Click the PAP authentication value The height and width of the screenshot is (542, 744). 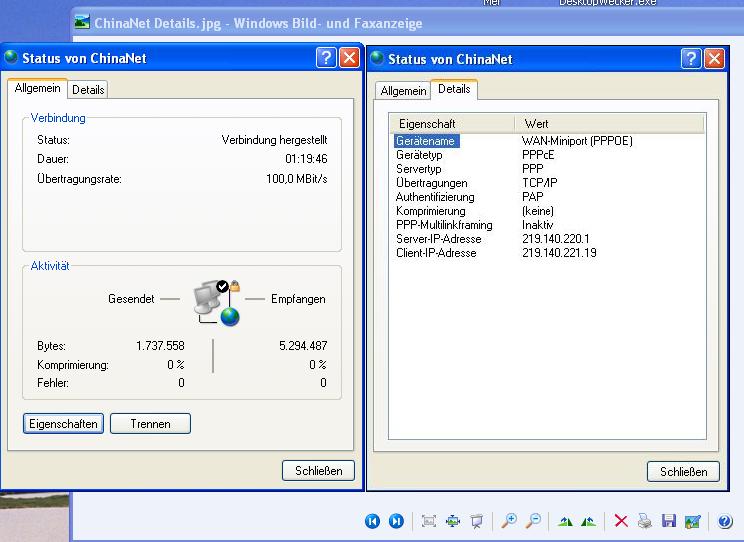click(532, 196)
